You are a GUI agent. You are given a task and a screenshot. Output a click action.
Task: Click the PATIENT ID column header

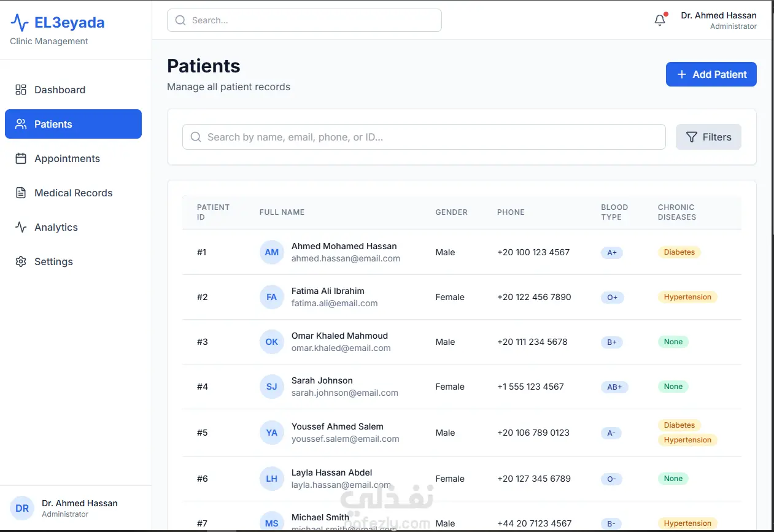coord(213,212)
